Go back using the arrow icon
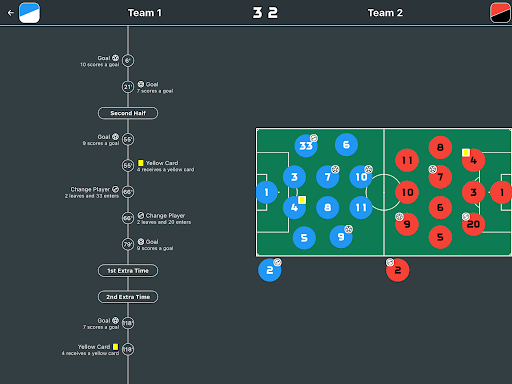 tap(11, 13)
